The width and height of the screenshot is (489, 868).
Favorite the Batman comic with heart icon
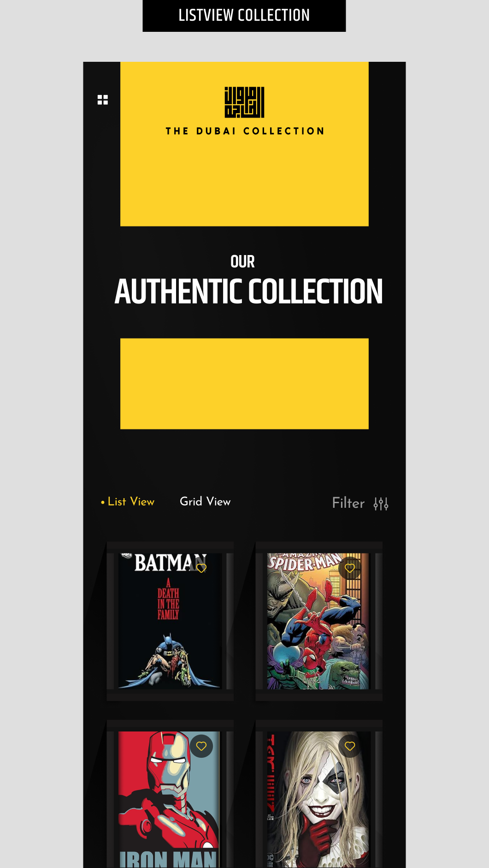tap(201, 568)
